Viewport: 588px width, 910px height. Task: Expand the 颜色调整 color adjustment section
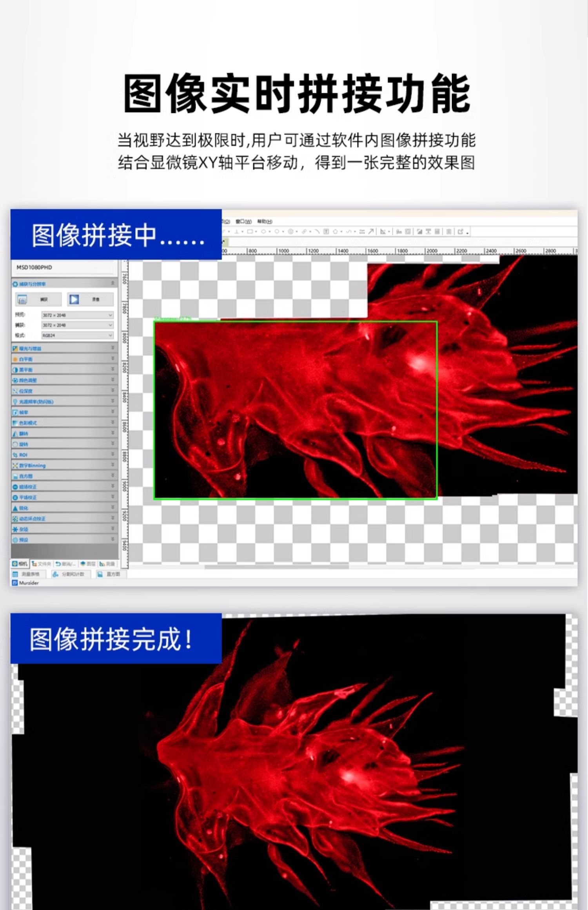64,380
